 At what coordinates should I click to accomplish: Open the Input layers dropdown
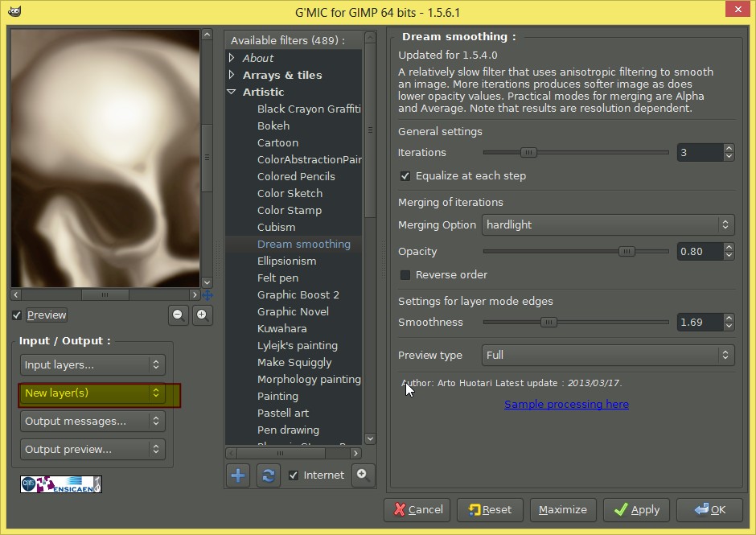[x=92, y=365]
